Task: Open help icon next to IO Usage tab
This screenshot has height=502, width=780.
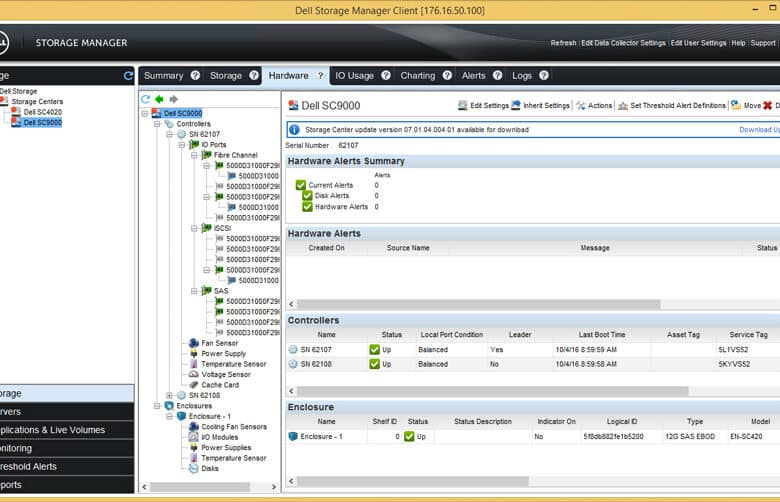Action: pos(386,76)
